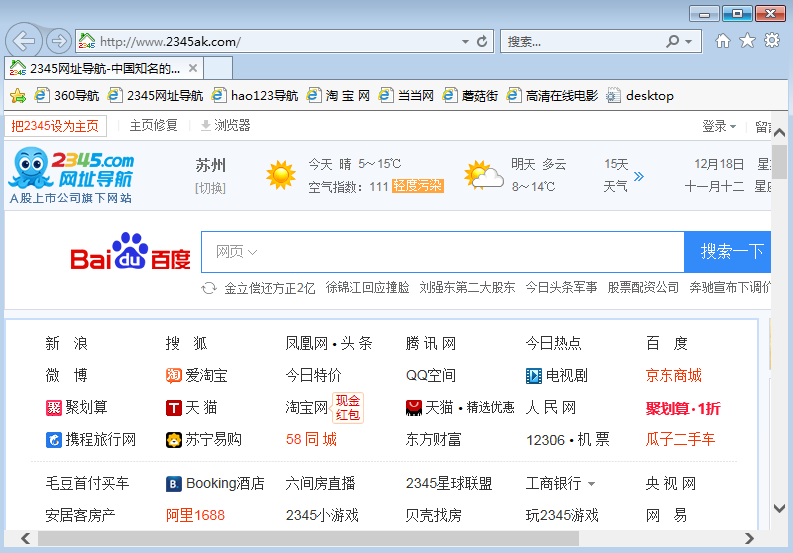Open the 360导航 favorites bar shortcut
793x553 pixels.
pyautogui.click(x=66, y=96)
